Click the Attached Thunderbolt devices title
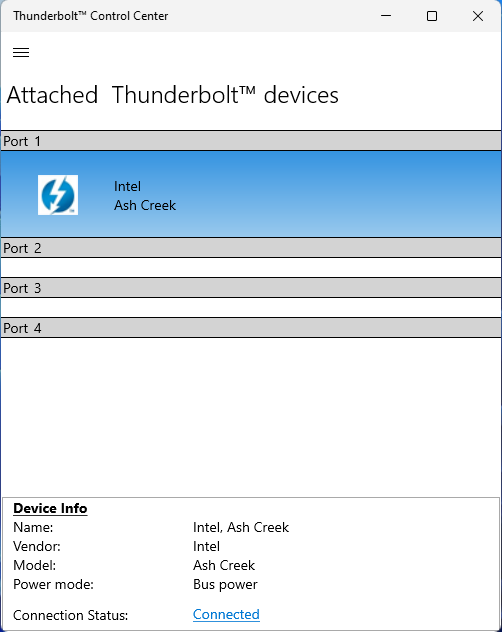This screenshot has height=632, width=502. pyautogui.click(x=173, y=95)
